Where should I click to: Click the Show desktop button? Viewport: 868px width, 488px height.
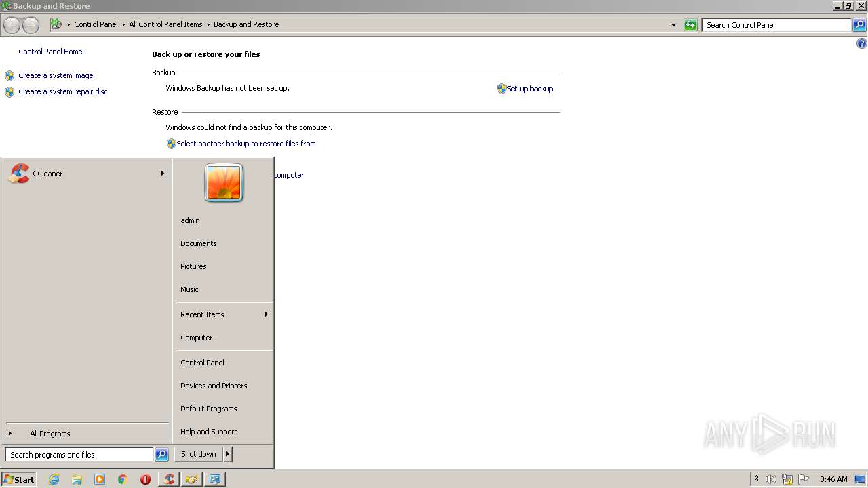861,479
